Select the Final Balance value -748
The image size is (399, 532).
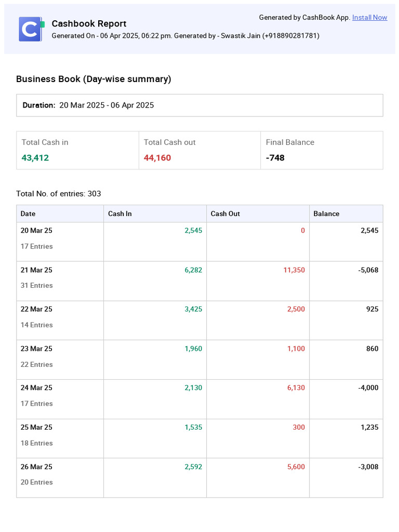[x=275, y=158]
